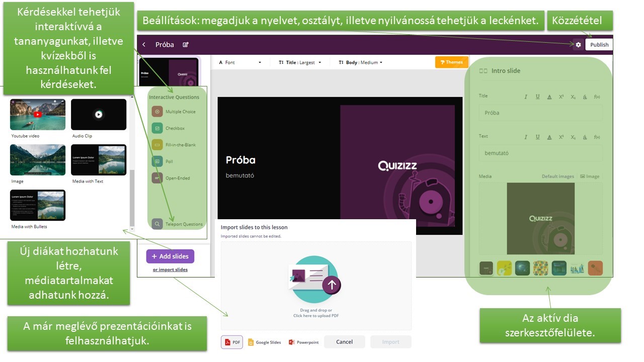Add a Checkbox question
The height and width of the screenshot is (362, 644).
[x=169, y=128]
